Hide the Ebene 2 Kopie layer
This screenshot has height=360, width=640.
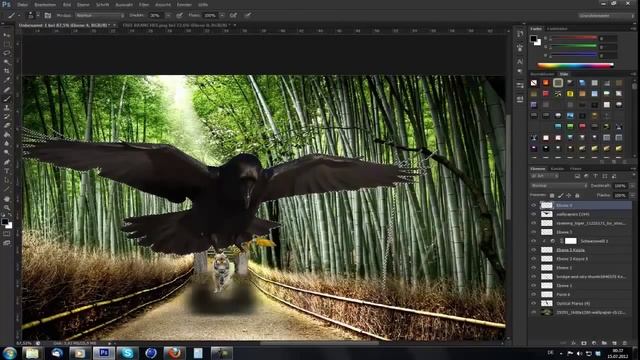[533, 250]
